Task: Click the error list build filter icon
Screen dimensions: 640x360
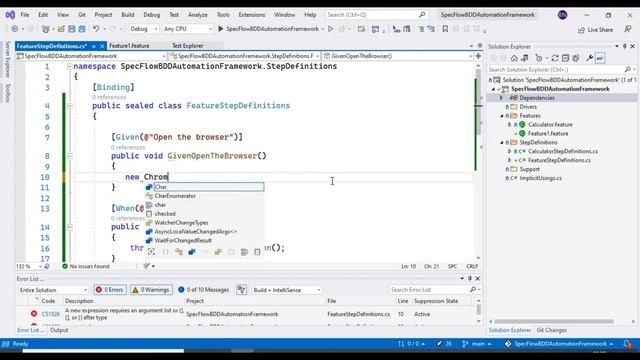Action: click(242, 290)
